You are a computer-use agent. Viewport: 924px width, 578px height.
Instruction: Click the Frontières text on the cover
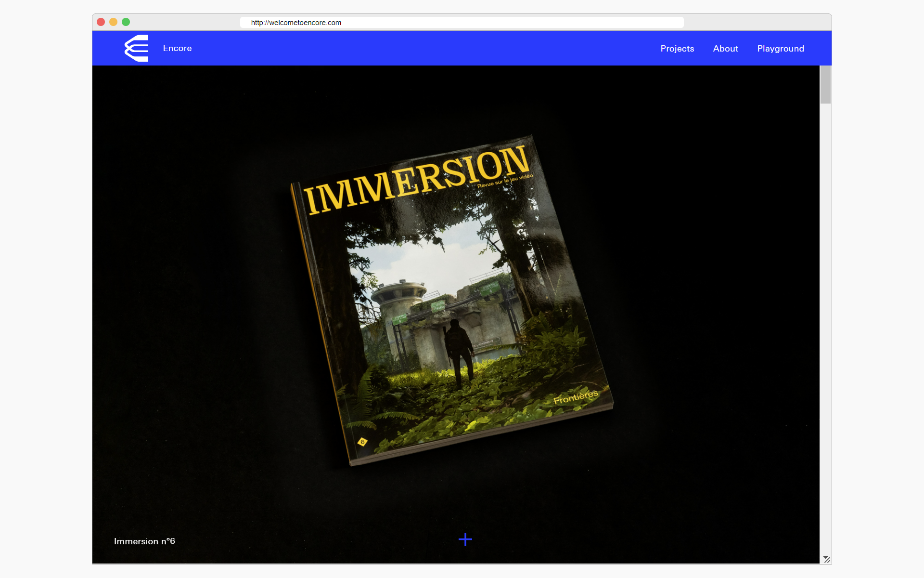(576, 397)
